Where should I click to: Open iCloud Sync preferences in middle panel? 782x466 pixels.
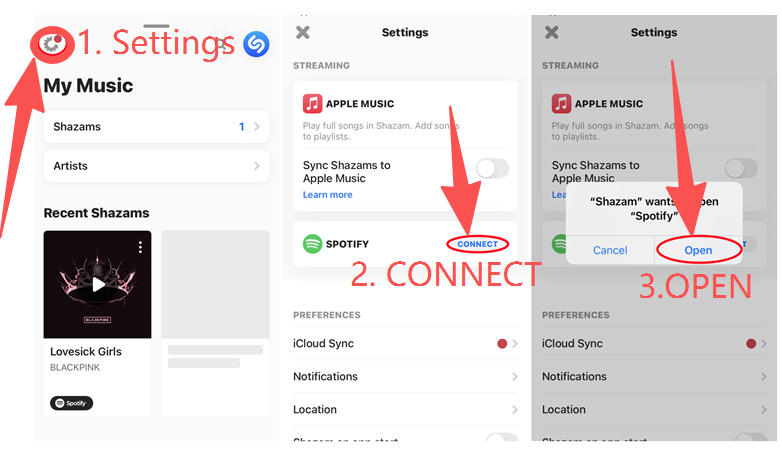tap(405, 343)
